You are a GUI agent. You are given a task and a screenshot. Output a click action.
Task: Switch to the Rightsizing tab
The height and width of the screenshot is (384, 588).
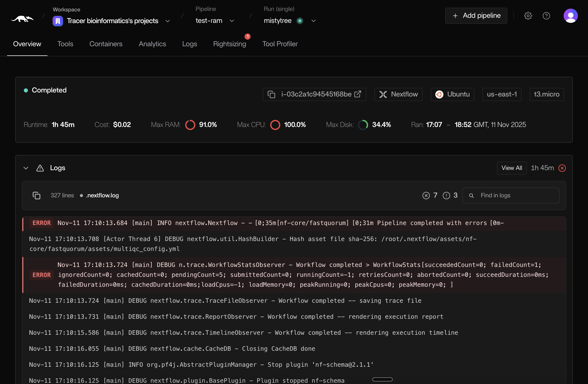click(229, 44)
